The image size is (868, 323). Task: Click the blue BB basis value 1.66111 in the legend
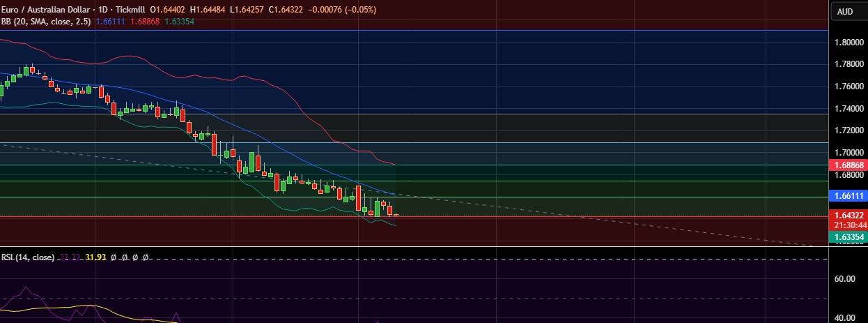pos(109,22)
